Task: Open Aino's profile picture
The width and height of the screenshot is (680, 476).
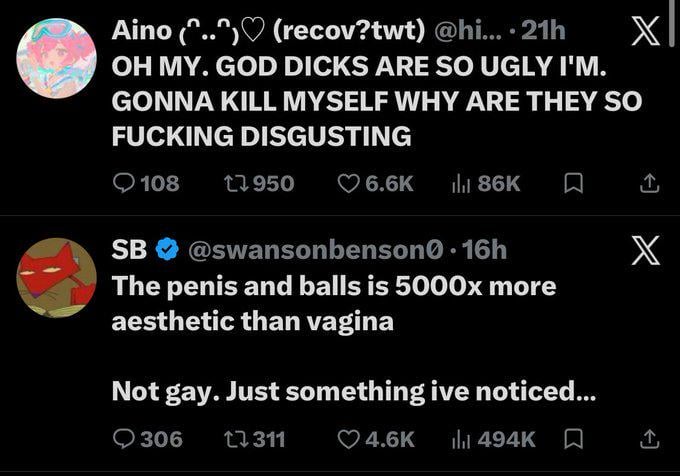Action: (56, 58)
